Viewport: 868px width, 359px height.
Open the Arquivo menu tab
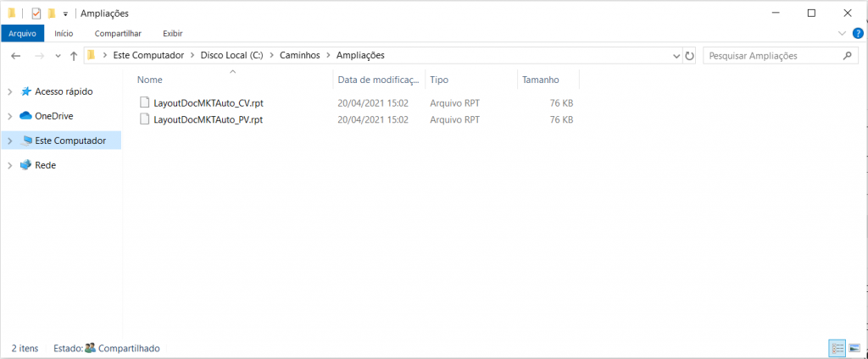[x=23, y=33]
